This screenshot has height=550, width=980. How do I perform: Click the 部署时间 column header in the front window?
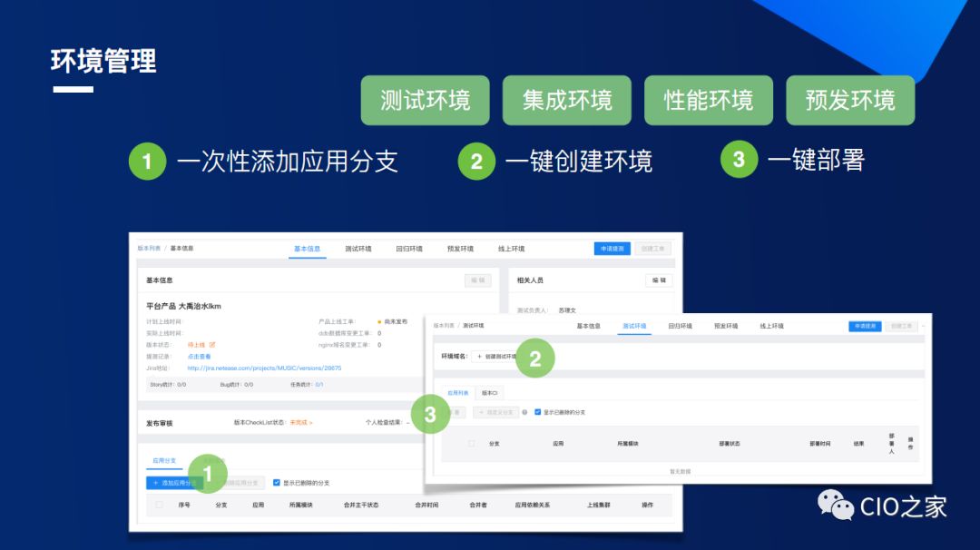tap(820, 444)
